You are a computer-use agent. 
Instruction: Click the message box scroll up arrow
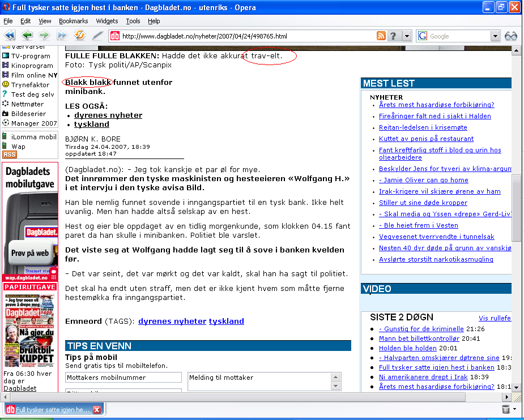[x=335, y=378]
